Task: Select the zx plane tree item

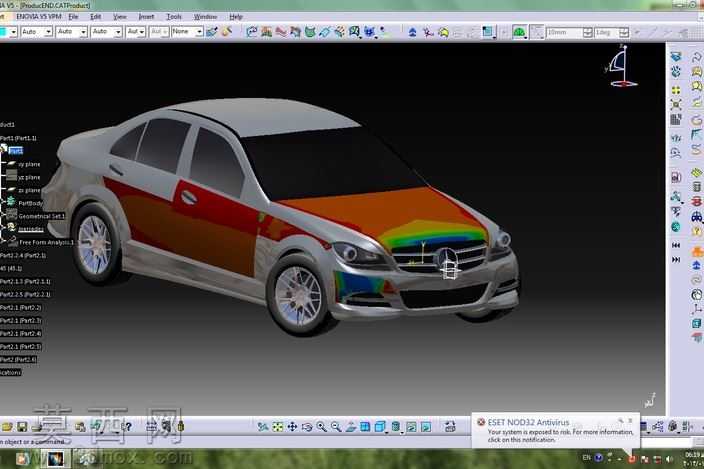Action: tap(29, 190)
